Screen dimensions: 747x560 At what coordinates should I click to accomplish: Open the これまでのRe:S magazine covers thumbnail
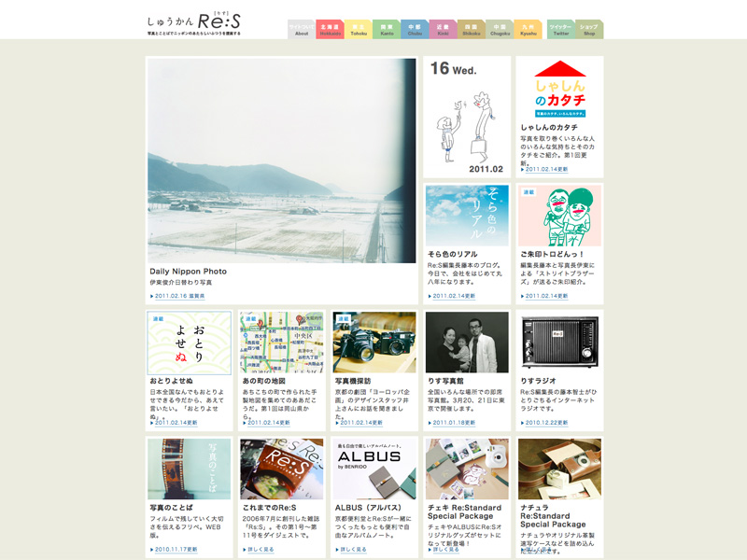click(x=282, y=469)
